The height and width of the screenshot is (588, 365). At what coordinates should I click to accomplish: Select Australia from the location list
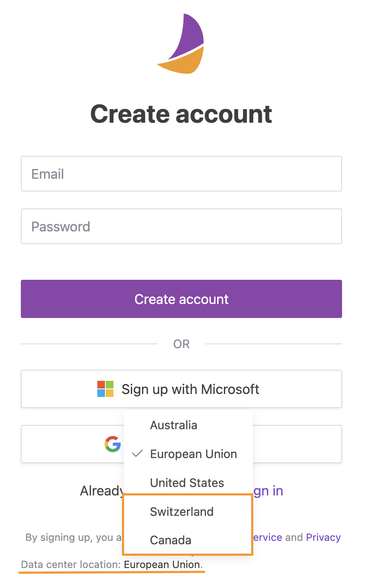tap(173, 425)
